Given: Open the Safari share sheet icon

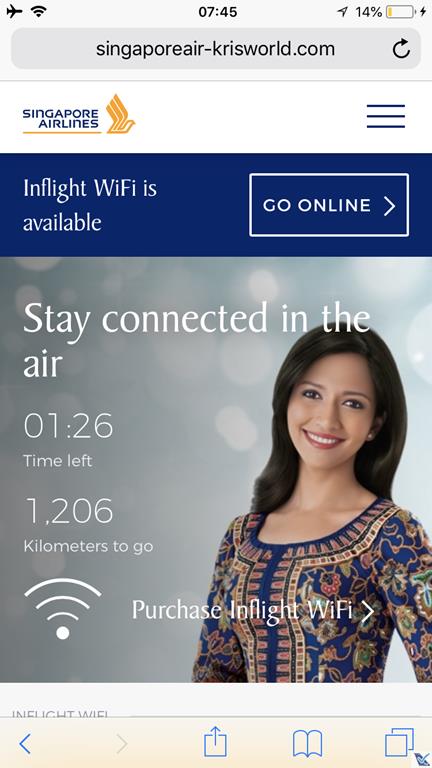Looking at the screenshot, I should tap(216, 742).
